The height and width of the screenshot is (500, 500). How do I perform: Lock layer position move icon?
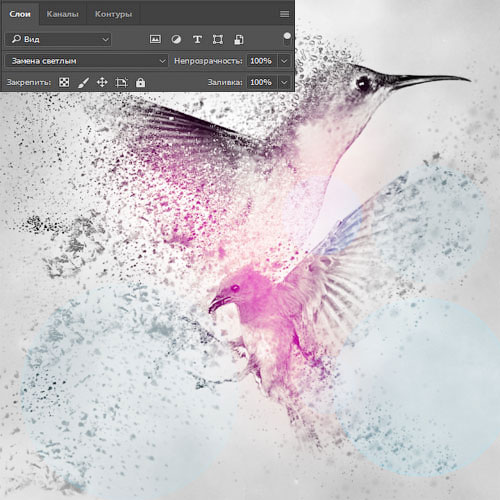[102, 82]
